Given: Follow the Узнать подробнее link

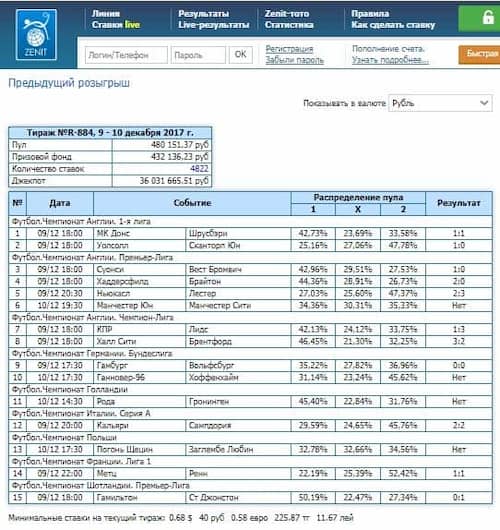Looking at the screenshot, I should pos(390,60).
